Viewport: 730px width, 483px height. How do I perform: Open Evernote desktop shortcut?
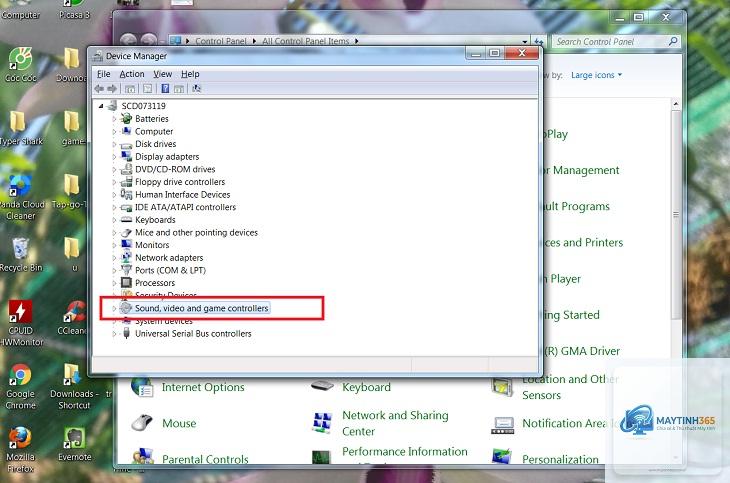pyautogui.click(x=74, y=444)
